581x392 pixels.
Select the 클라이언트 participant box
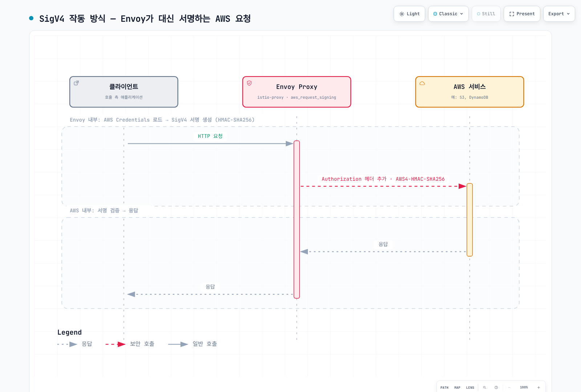pyautogui.click(x=124, y=92)
